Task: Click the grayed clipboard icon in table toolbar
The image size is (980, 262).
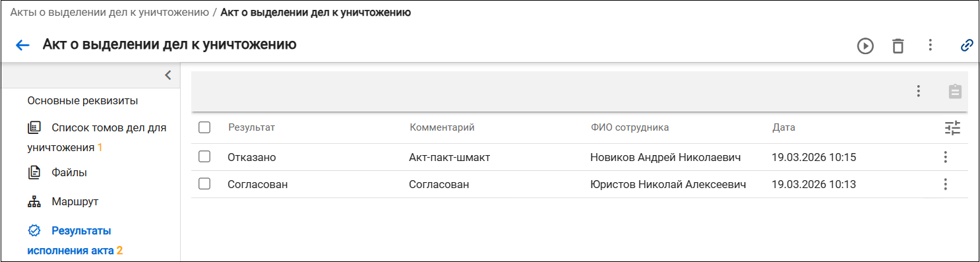Action: [955, 92]
